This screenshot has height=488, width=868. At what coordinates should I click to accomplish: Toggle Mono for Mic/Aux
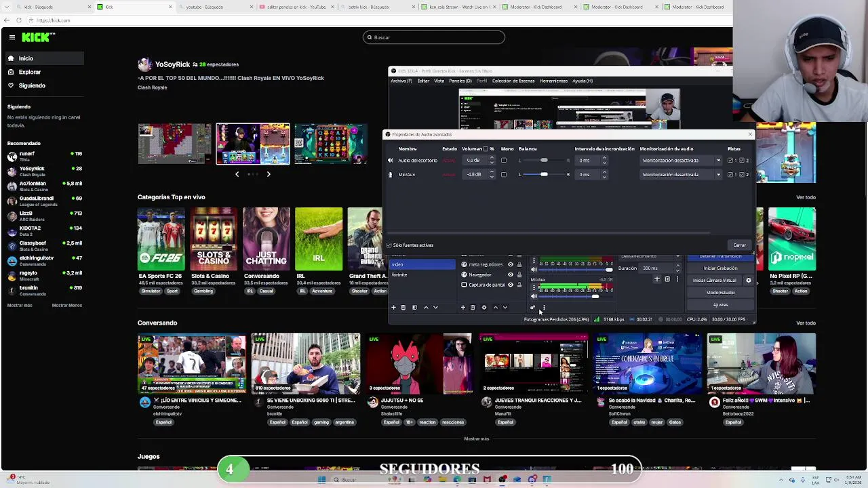click(504, 175)
